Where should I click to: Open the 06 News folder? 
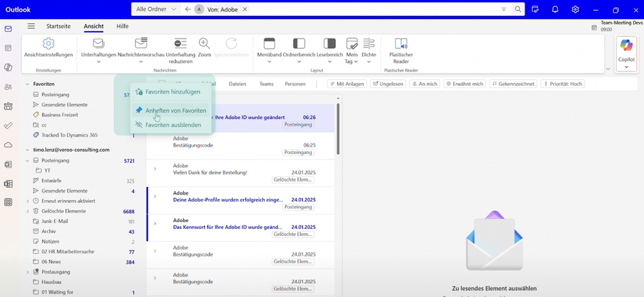point(51,262)
